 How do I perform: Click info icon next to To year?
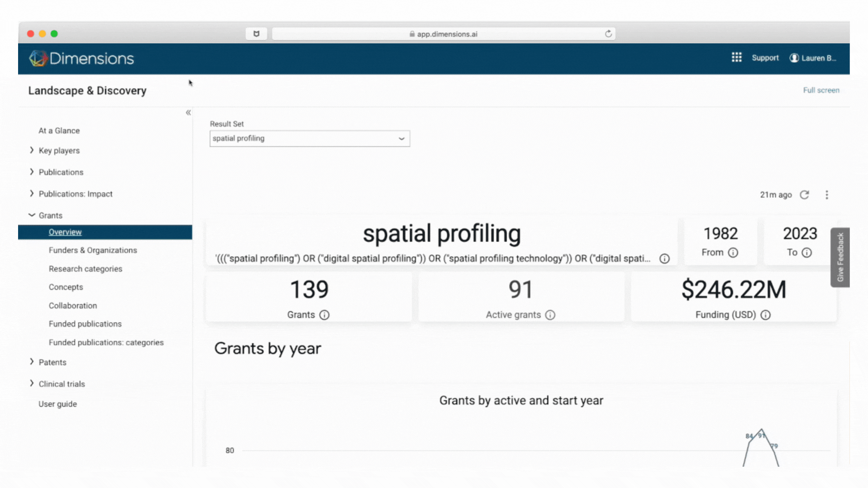[x=807, y=253]
